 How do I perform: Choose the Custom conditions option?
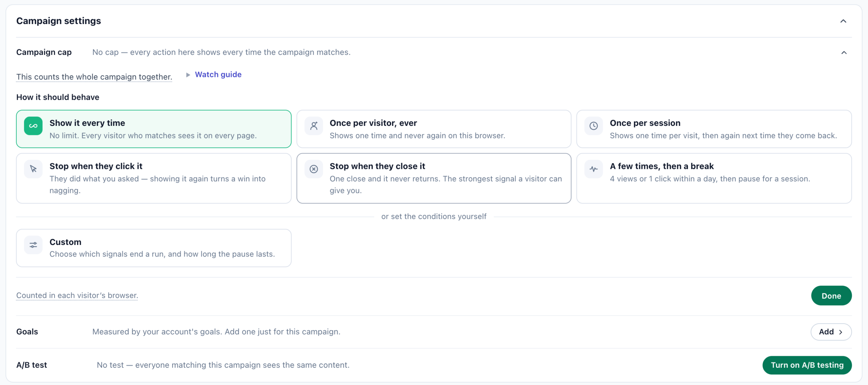(x=154, y=248)
